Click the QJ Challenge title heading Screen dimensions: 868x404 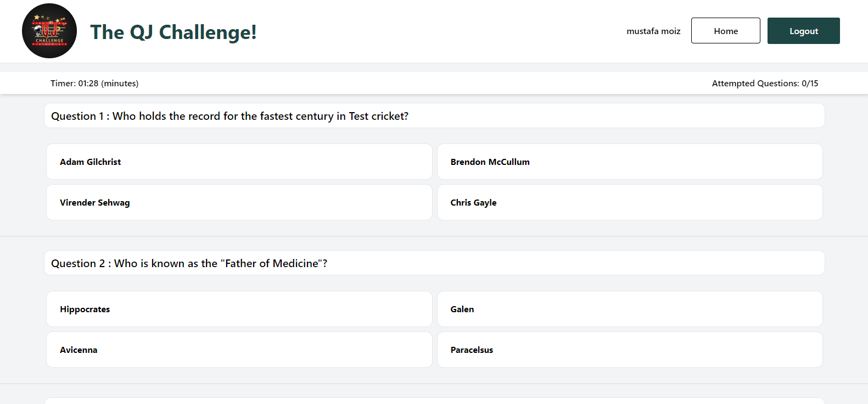pyautogui.click(x=173, y=32)
